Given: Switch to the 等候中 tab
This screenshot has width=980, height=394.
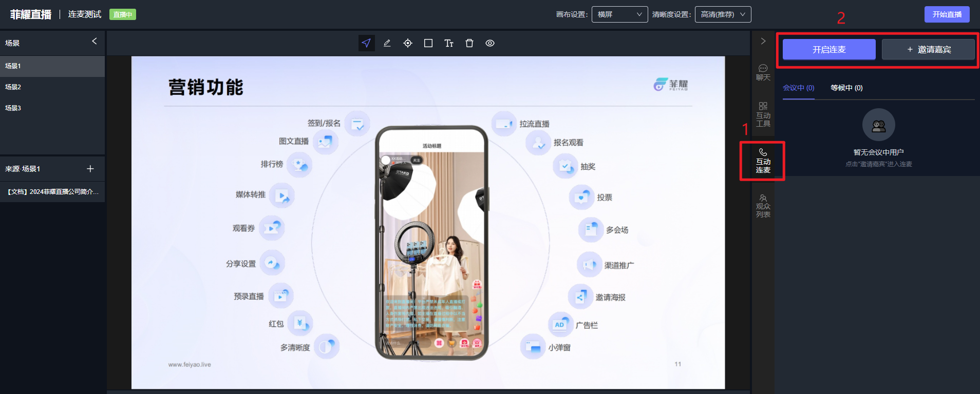Looking at the screenshot, I should (x=846, y=88).
